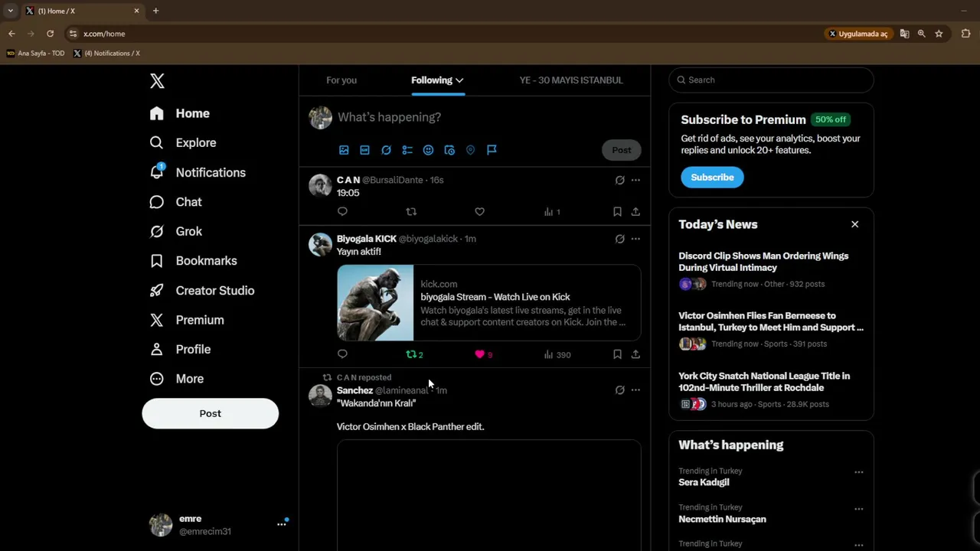The width and height of the screenshot is (980, 551).
Task: Click the Subscribe button
Action: point(712,177)
